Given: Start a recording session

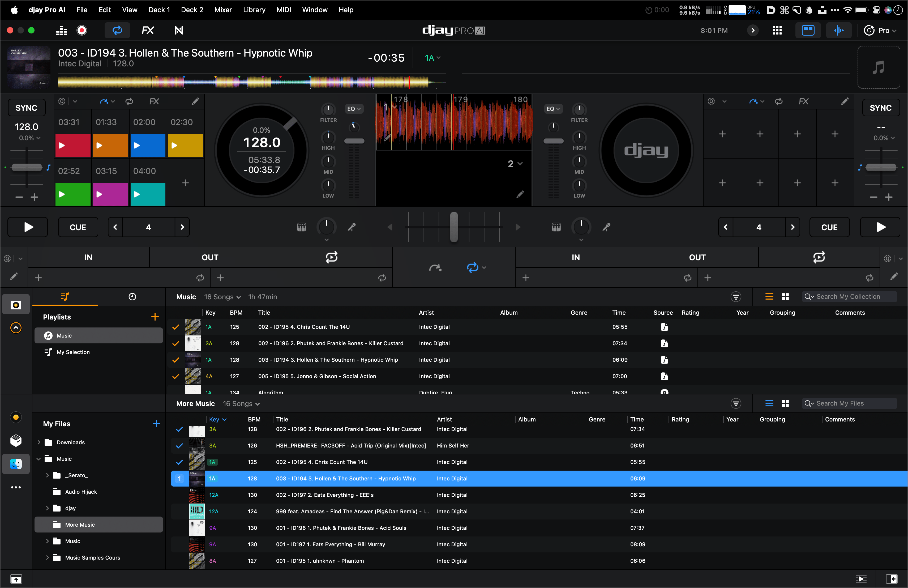Looking at the screenshot, I should (x=81, y=30).
